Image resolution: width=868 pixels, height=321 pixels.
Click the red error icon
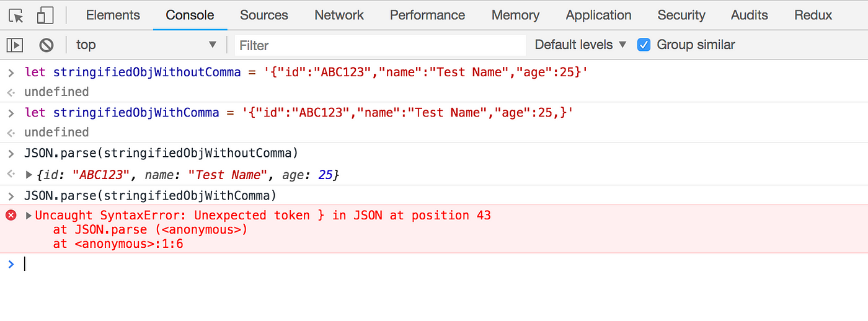click(x=11, y=215)
